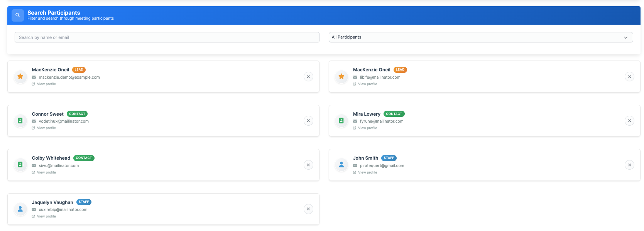Open Colby Whitehead's profile link
Screen dimensions: 644x231
coord(46,172)
